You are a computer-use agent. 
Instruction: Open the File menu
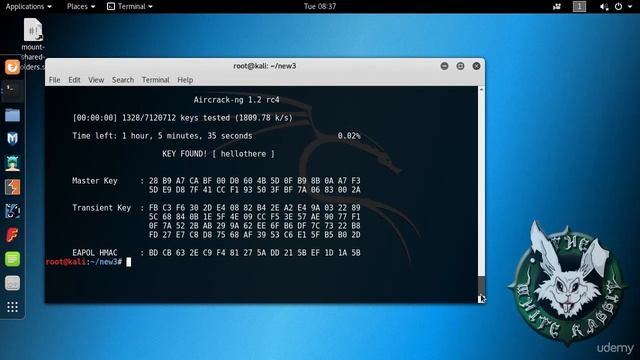(54, 80)
